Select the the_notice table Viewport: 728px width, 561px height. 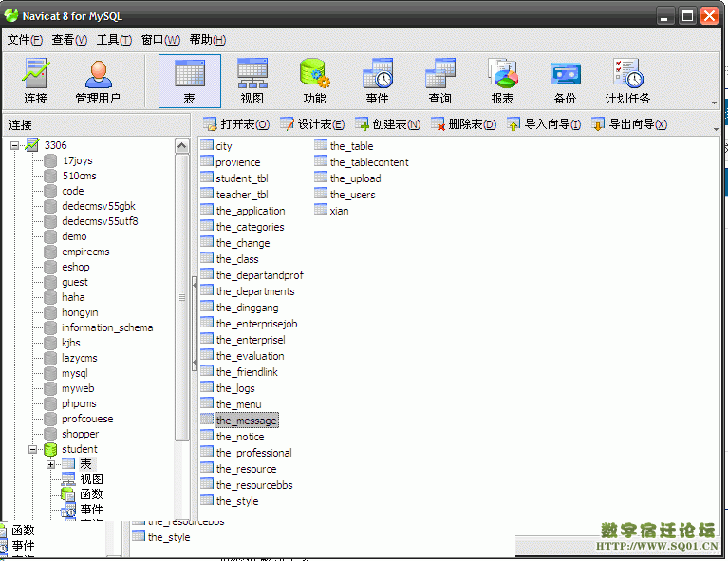coord(240,437)
